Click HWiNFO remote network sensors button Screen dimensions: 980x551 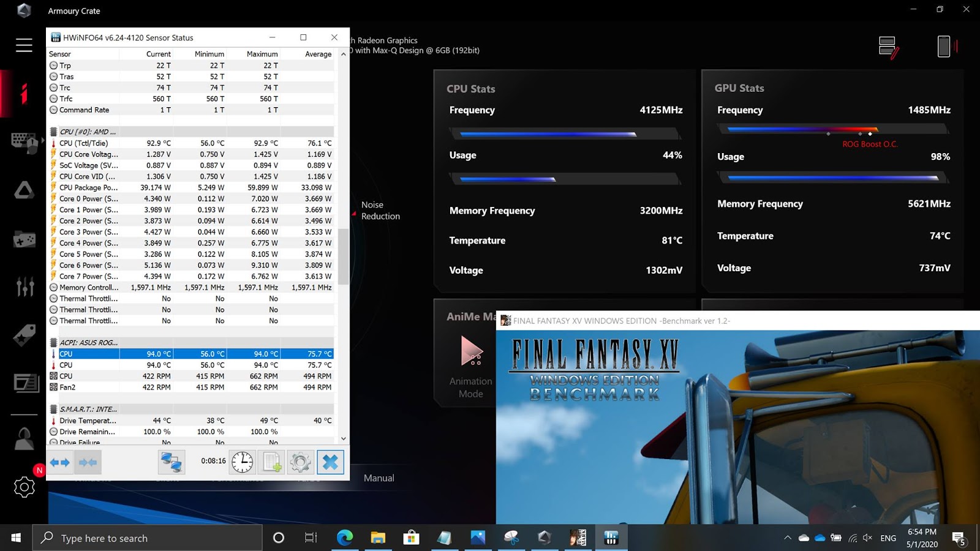tap(171, 462)
